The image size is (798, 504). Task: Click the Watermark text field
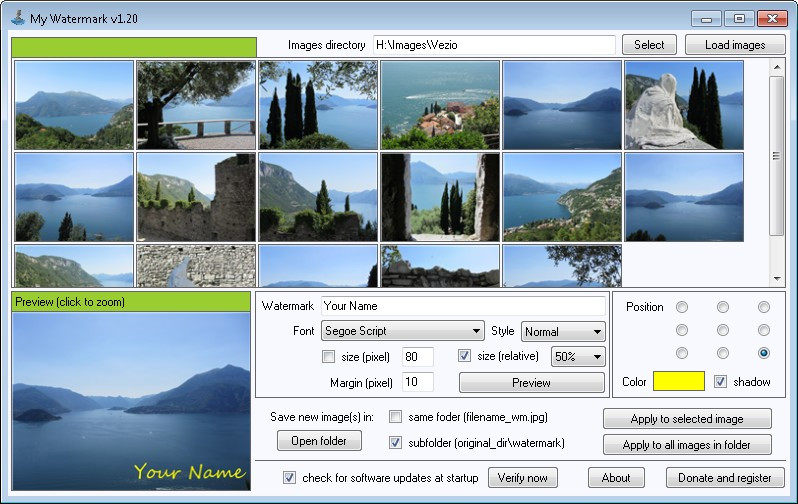click(x=463, y=306)
